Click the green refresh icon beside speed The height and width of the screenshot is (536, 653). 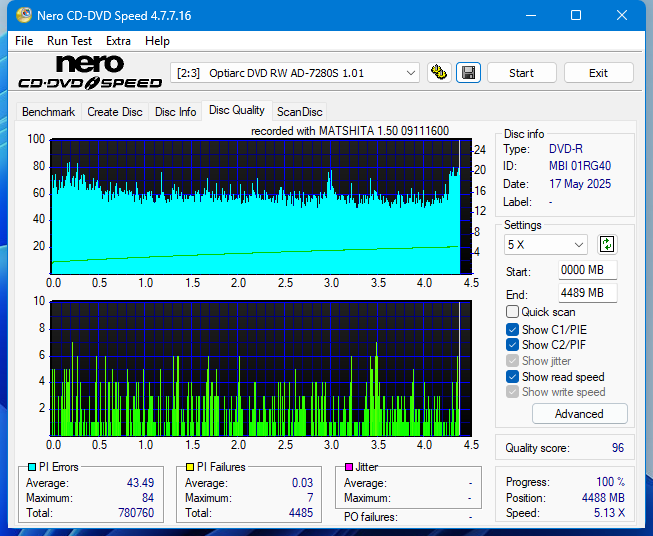click(607, 244)
